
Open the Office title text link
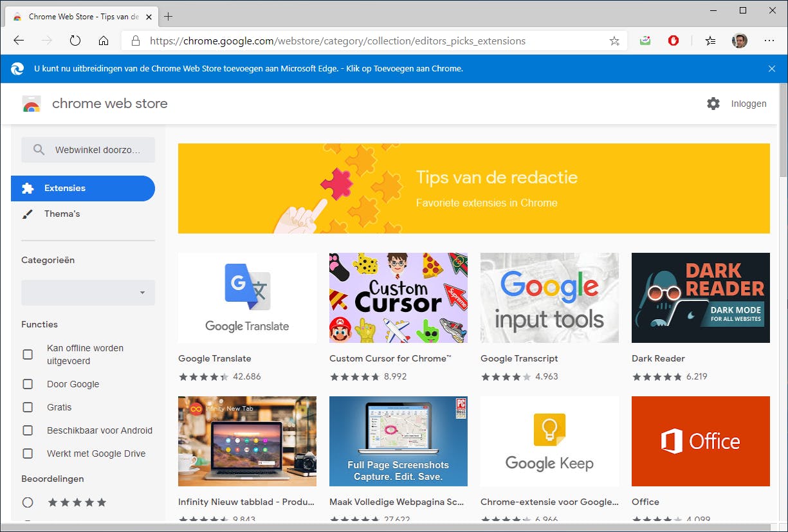645,502
